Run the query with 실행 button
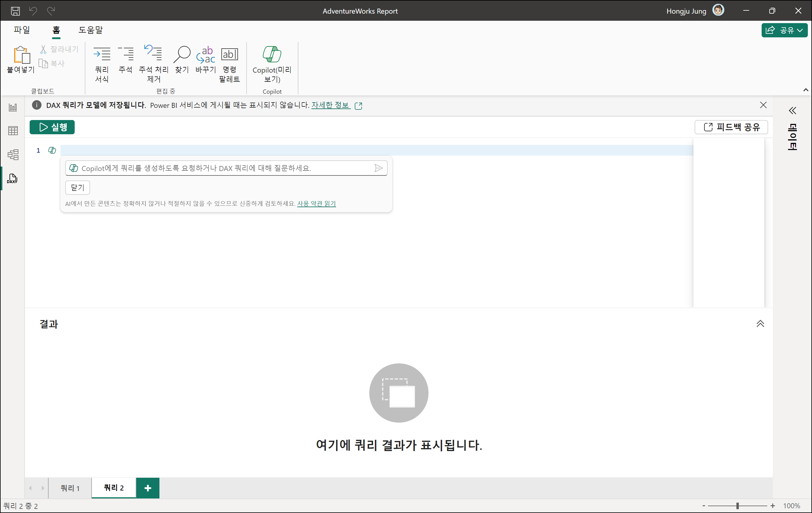Viewport: 812px width, 513px height. tap(52, 127)
